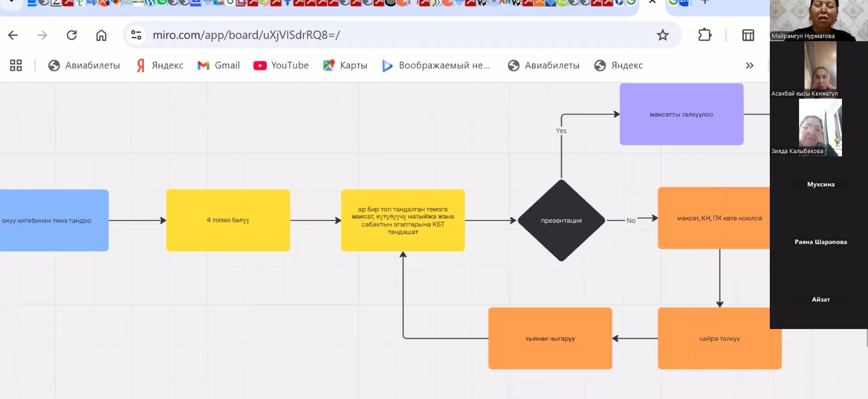Click the browser forward arrow

pos(42,35)
